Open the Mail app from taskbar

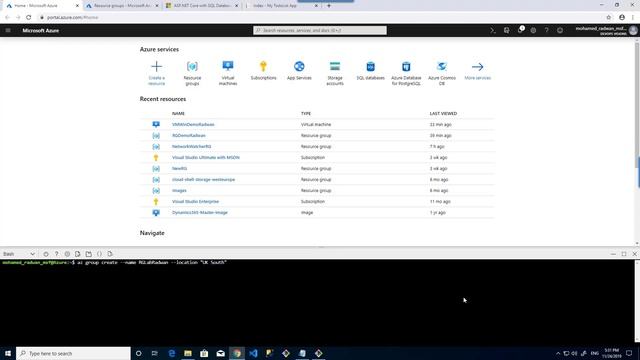click(220, 353)
